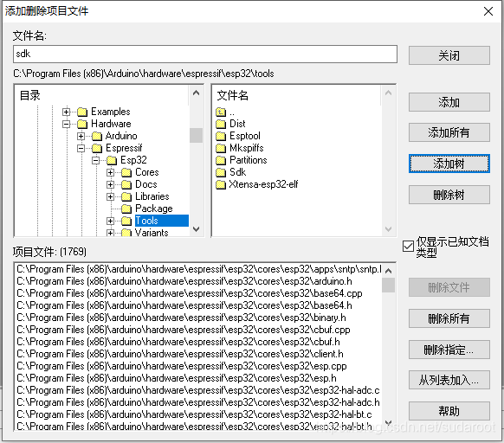
Task: Select project file ending in client.h
Action: [180, 354]
